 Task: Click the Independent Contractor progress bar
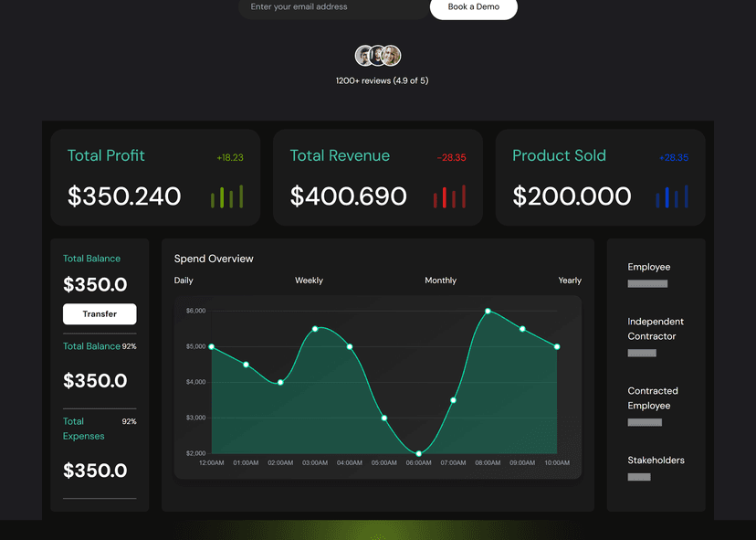click(x=642, y=354)
